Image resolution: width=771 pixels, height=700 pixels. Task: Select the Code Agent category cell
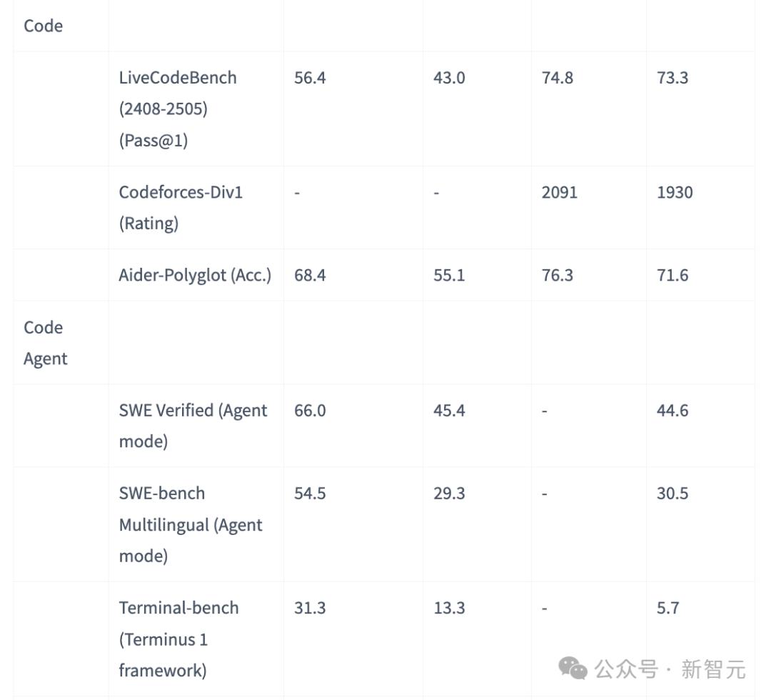click(46, 343)
